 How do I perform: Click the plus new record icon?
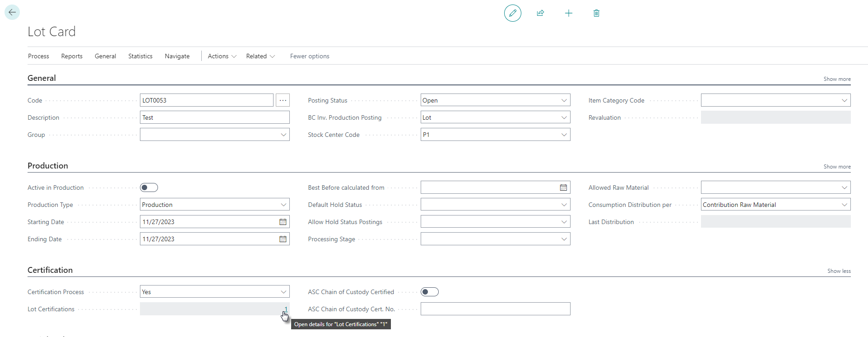[x=568, y=13]
